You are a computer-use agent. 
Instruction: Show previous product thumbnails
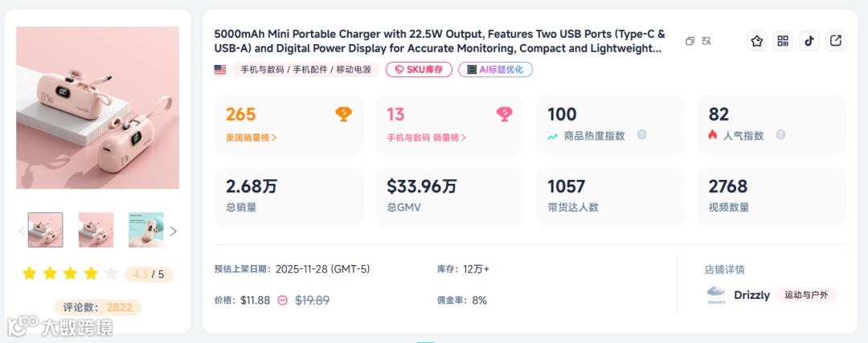(22, 231)
